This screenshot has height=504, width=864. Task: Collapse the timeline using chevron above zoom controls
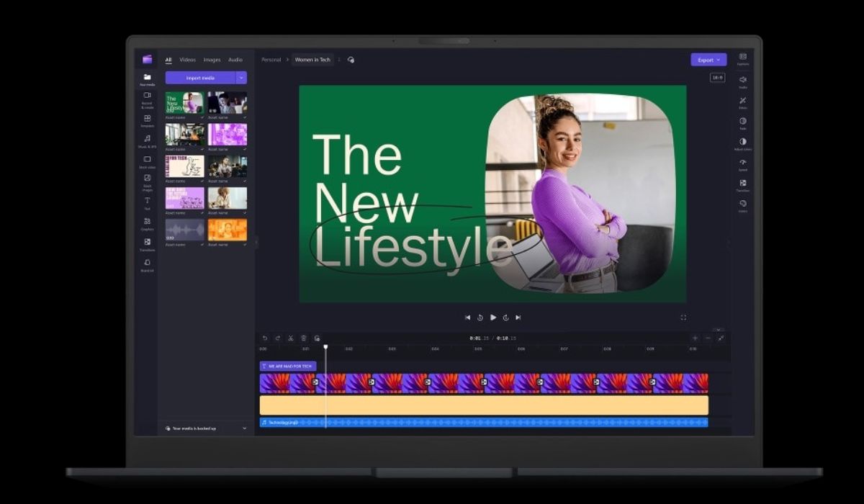tap(717, 329)
